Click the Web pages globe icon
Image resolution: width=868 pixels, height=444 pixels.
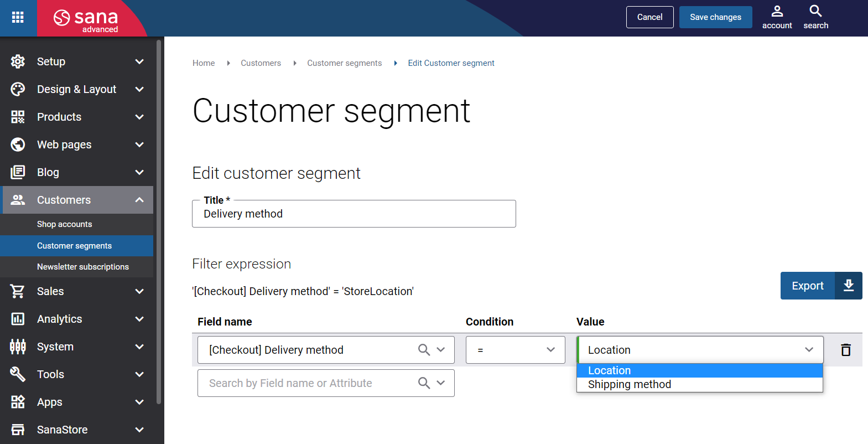point(18,144)
